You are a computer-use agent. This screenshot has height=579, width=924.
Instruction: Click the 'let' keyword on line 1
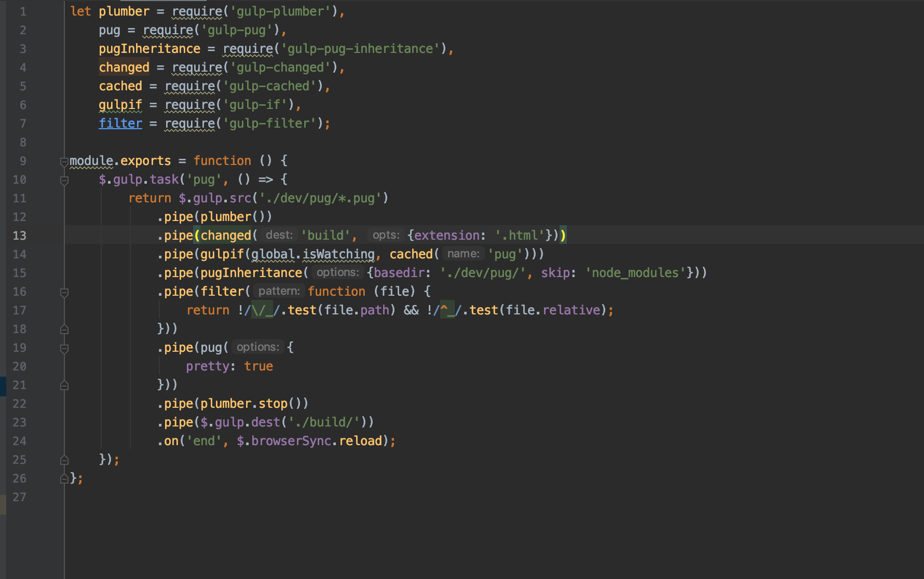tap(80, 11)
